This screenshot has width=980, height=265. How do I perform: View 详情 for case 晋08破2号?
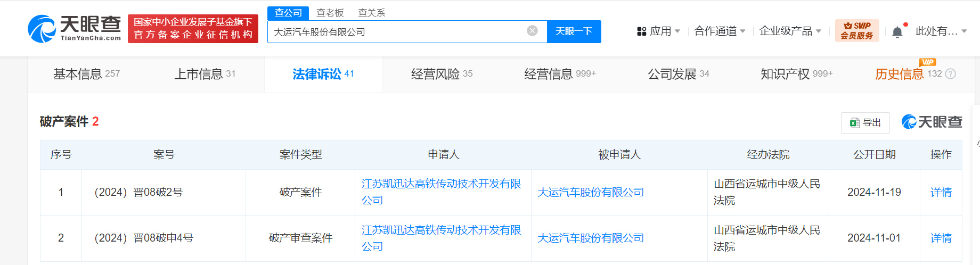point(941,192)
